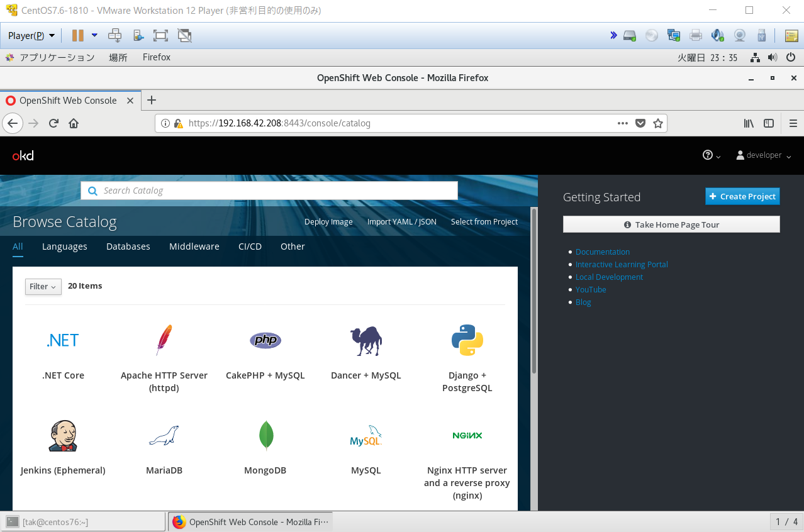Select the Apache HTTP Server feather icon

164,340
